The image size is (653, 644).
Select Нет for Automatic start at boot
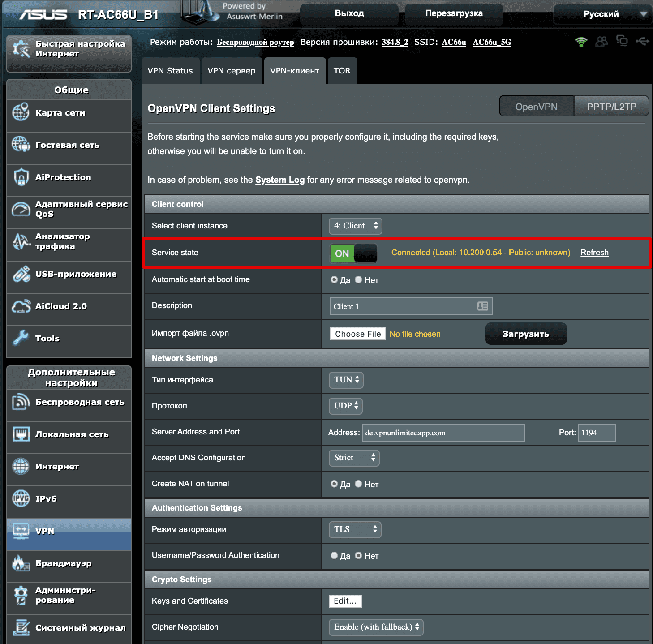click(358, 280)
